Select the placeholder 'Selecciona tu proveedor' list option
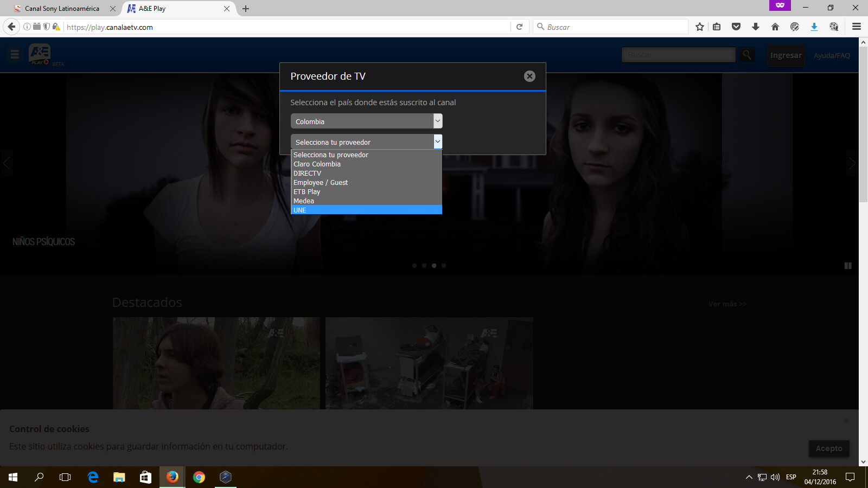This screenshot has width=868, height=488. [x=367, y=155]
